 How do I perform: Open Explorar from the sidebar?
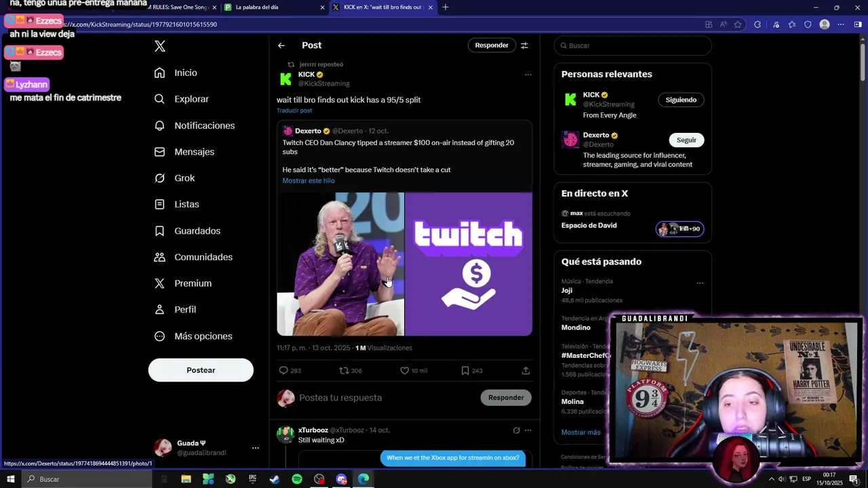click(181, 99)
